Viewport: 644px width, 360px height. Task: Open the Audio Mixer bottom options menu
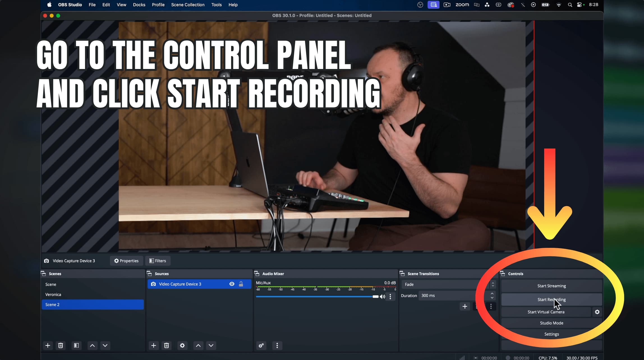(277, 345)
